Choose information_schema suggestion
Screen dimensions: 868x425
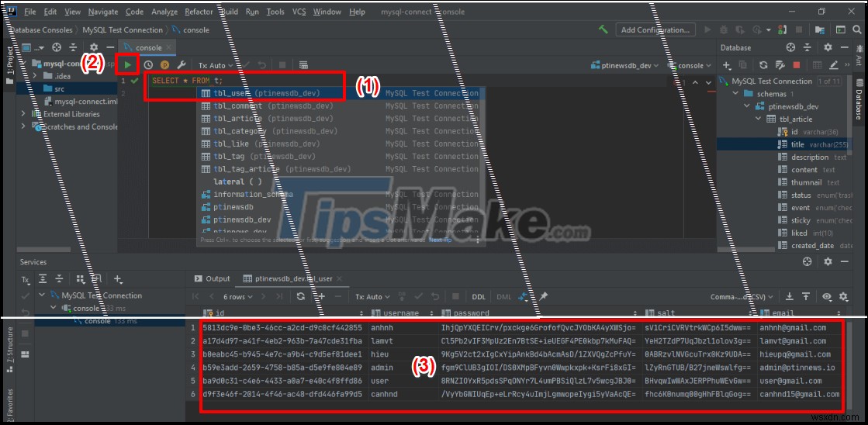coord(341,194)
